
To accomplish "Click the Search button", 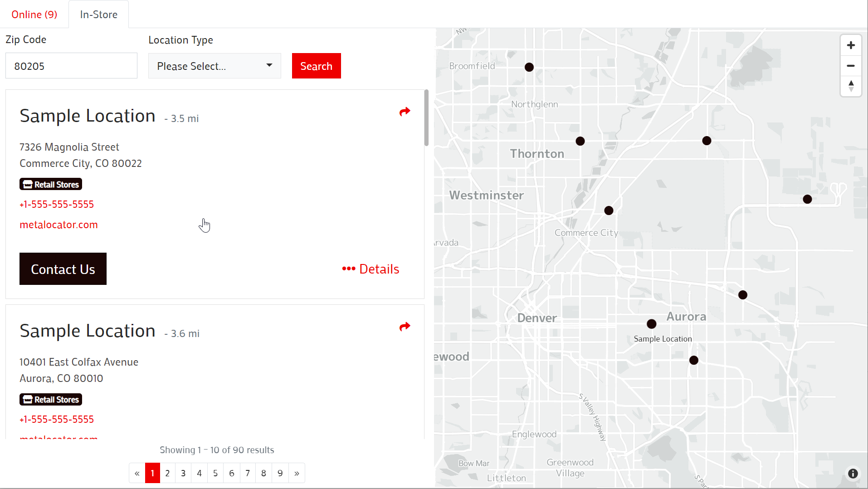I will 316,66.
